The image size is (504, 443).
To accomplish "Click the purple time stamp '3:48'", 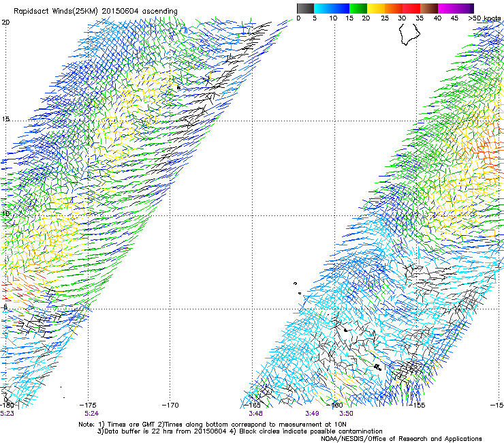I will (255, 414).
